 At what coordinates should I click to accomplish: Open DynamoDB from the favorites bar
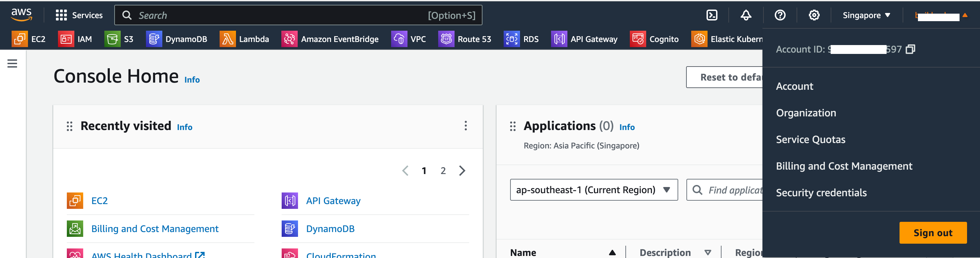click(177, 39)
